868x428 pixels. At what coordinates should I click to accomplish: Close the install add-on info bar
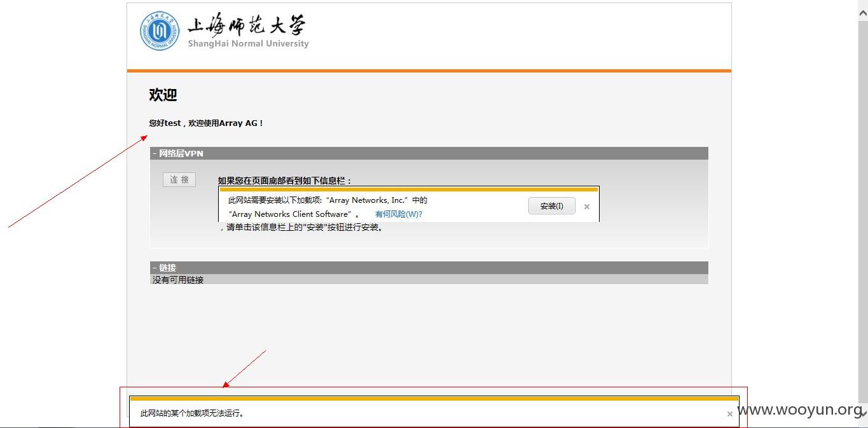pyautogui.click(x=587, y=207)
